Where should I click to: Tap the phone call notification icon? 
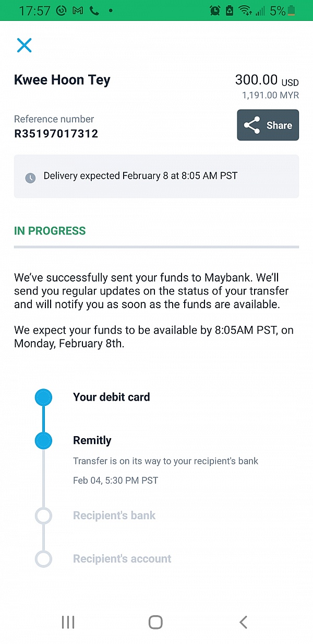click(94, 10)
